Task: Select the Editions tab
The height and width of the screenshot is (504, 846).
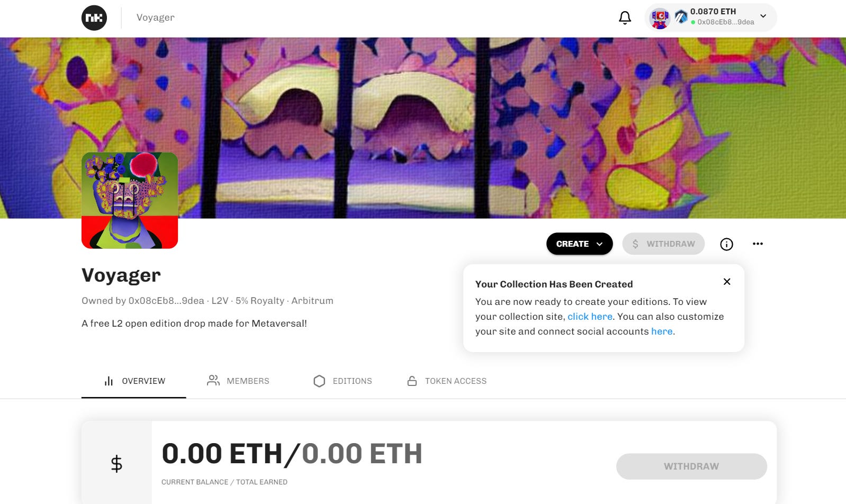Action: tap(343, 381)
